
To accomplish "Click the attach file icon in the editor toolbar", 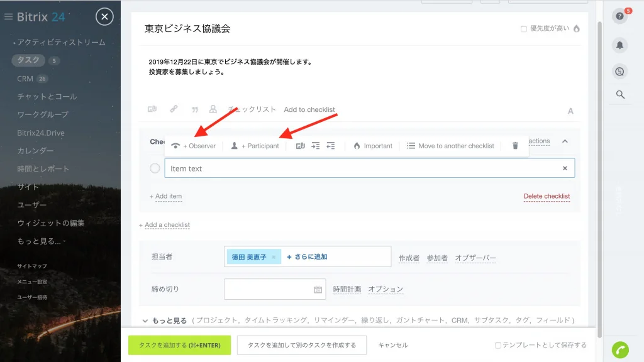I will (x=152, y=109).
